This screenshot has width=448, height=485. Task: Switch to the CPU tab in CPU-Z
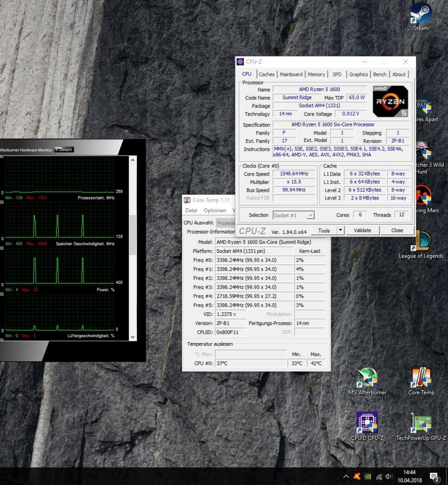pos(247,74)
